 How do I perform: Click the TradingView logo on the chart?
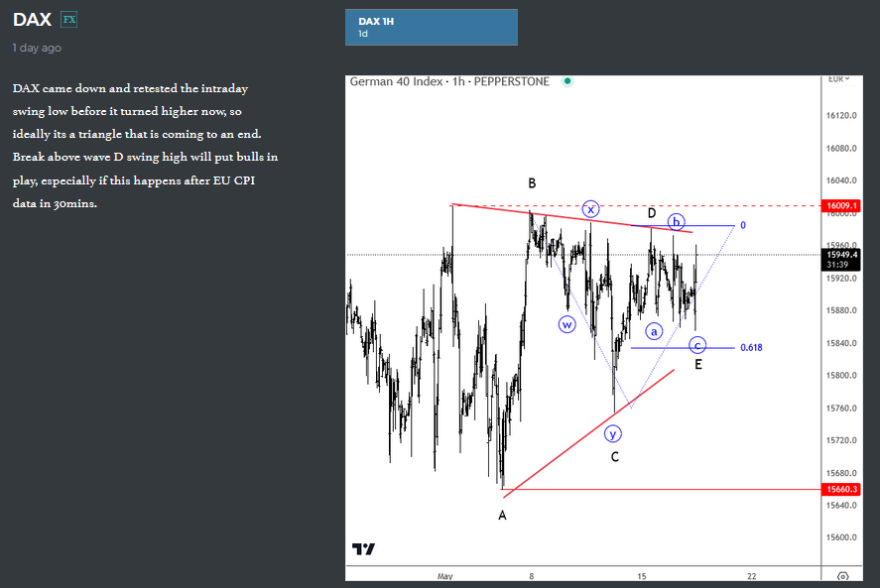pos(363,548)
